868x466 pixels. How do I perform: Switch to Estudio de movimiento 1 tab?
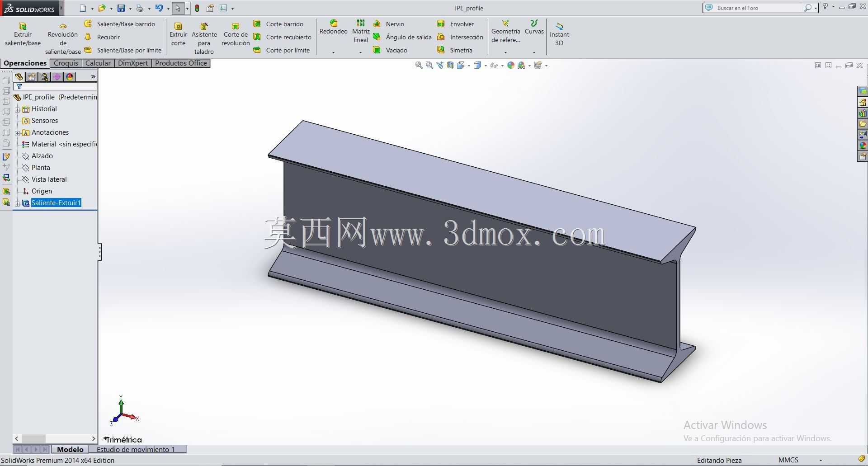tap(137, 449)
